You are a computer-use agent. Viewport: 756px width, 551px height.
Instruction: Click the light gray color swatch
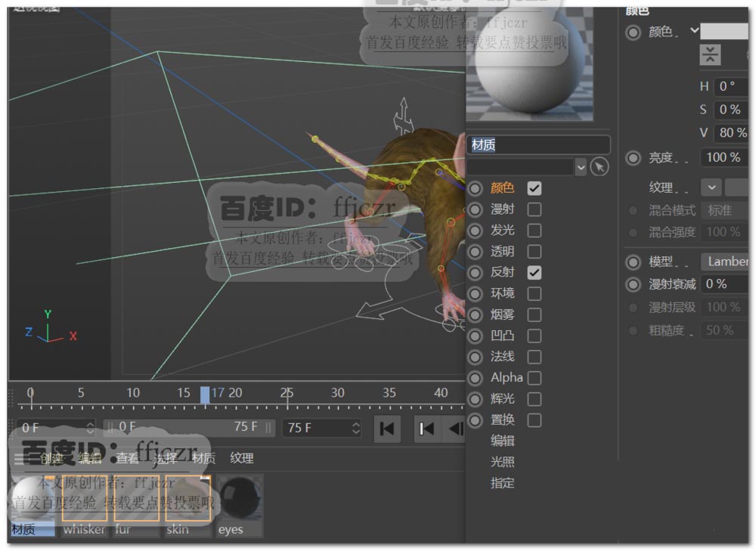pyautogui.click(x=724, y=31)
